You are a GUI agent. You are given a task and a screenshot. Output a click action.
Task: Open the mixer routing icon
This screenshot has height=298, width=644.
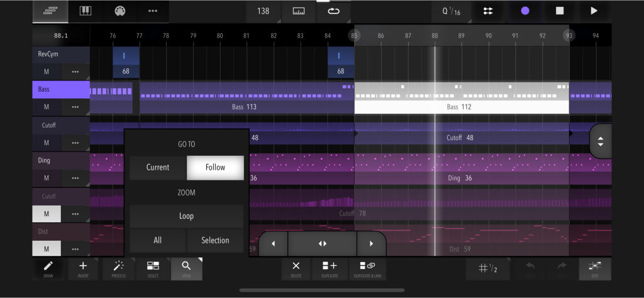coord(488,11)
